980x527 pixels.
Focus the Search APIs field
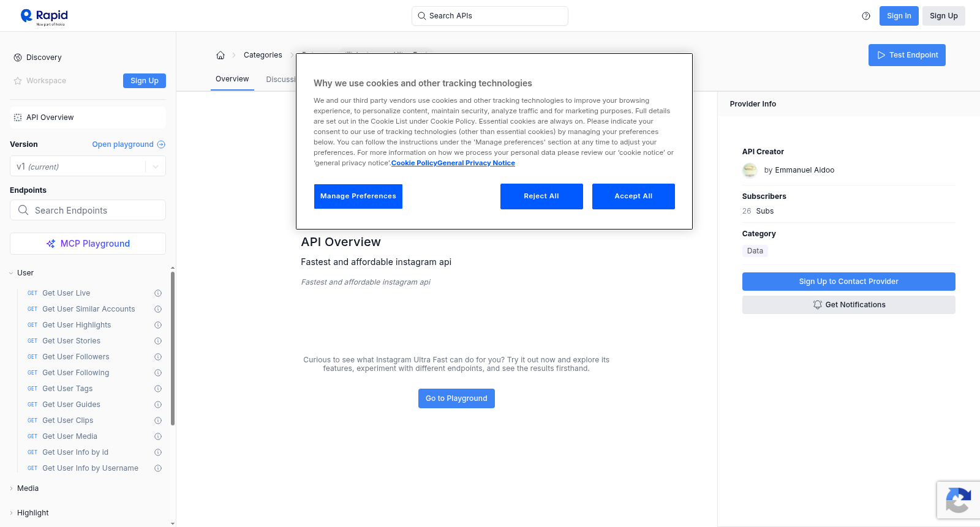(490, 16)
